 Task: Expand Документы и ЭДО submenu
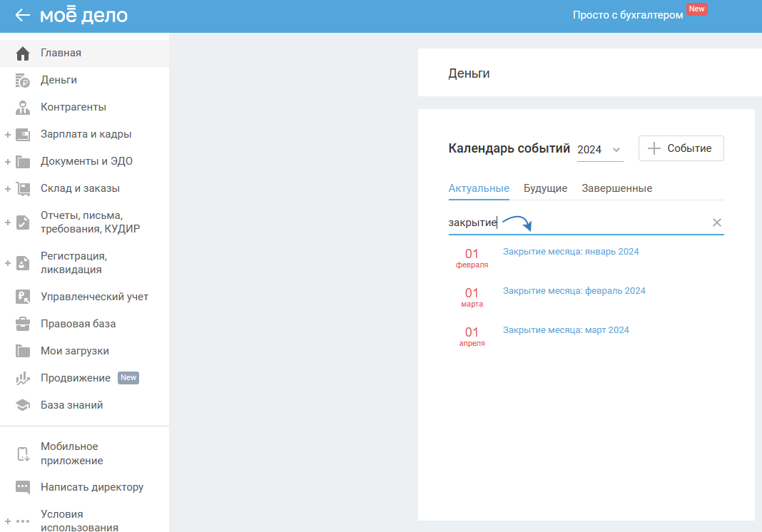tap(8, 162)
